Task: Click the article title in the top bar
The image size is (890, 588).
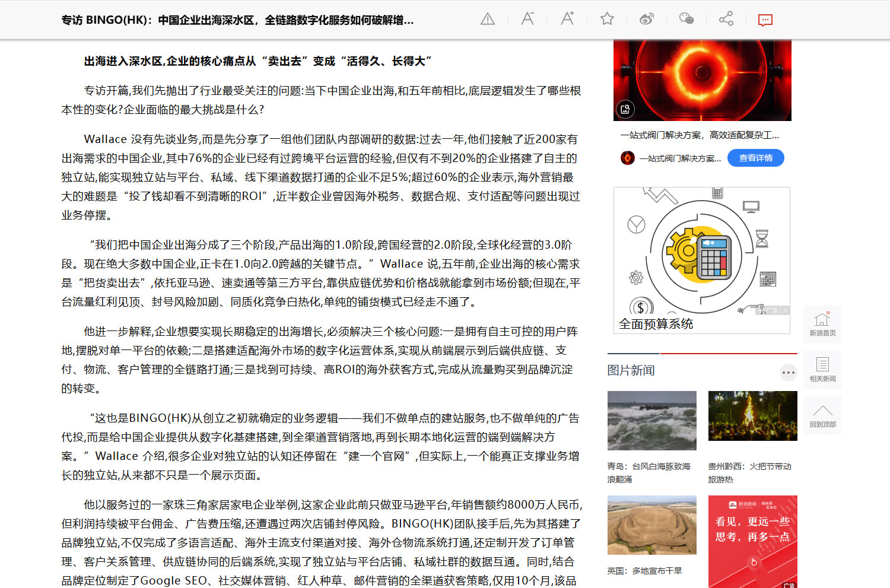Action: [237, 20]
